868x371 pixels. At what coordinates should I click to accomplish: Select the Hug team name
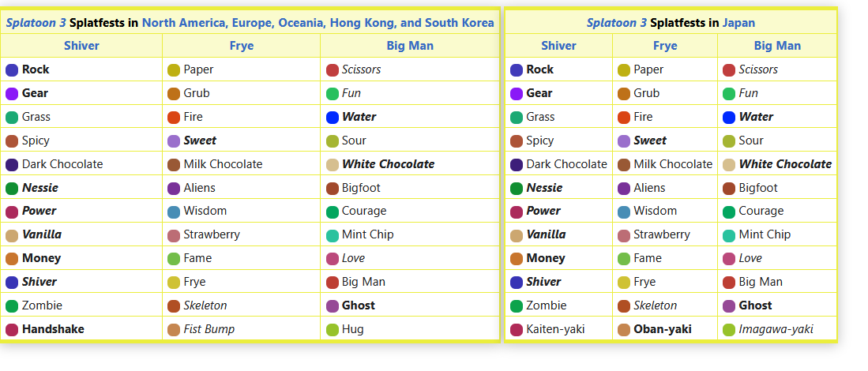(353, 329)
